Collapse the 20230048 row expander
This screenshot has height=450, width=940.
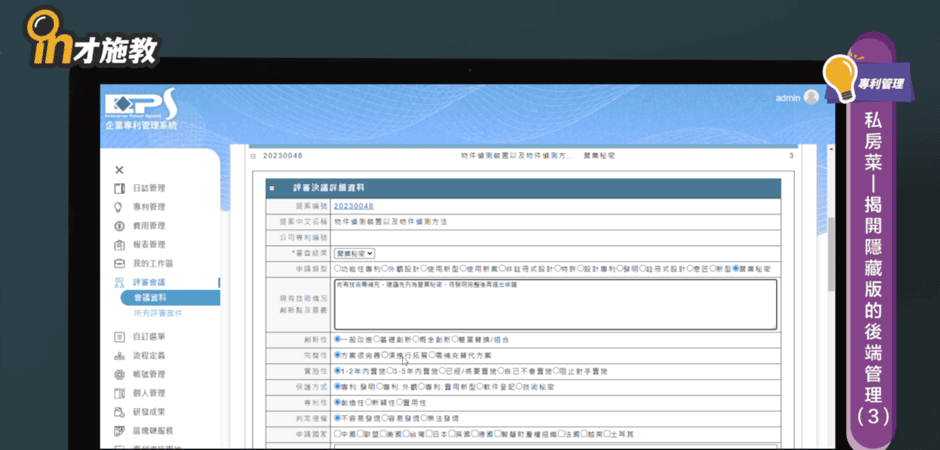[252, 156]
